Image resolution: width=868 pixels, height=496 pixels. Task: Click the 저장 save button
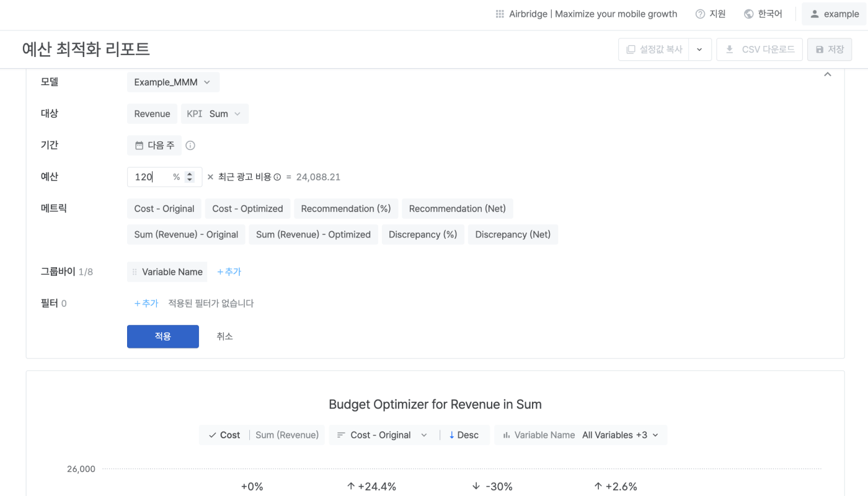coord(830,50)
